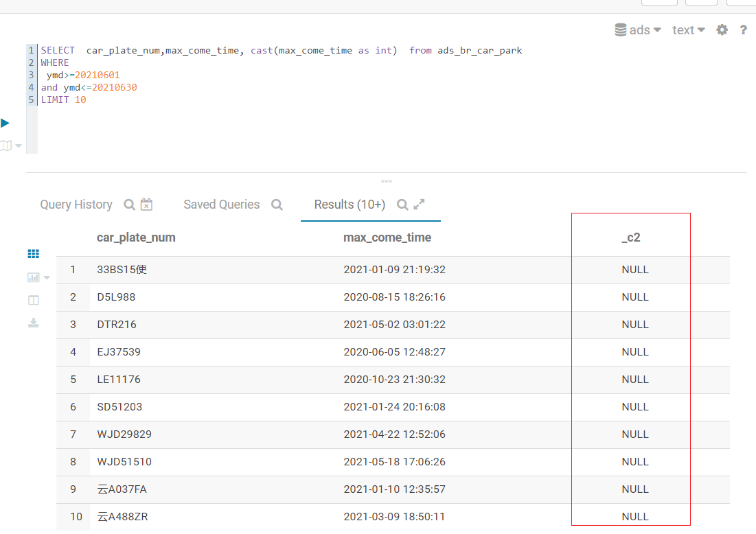
Task: Select cell 云A037FA
Action: click(x=122, y=489)
